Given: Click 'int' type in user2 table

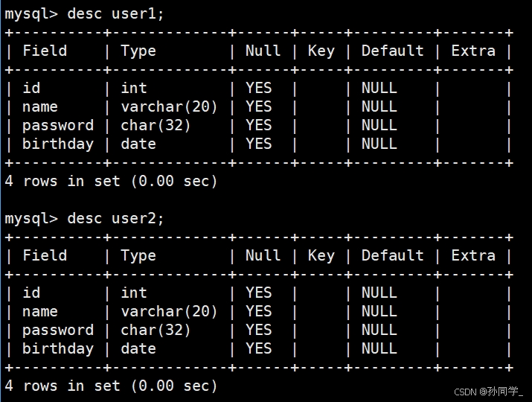Looking at the screenshot, I should pos(134,293).
